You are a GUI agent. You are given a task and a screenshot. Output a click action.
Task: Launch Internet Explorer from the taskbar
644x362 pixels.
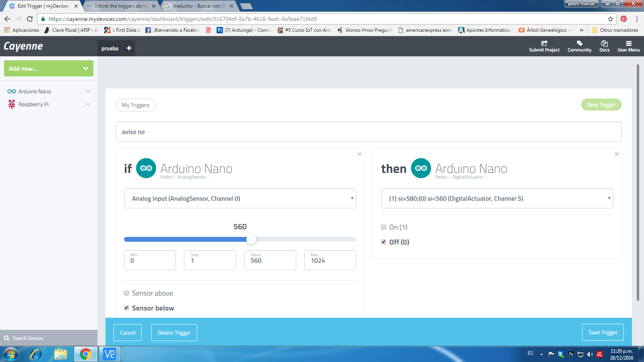(36, 354)
